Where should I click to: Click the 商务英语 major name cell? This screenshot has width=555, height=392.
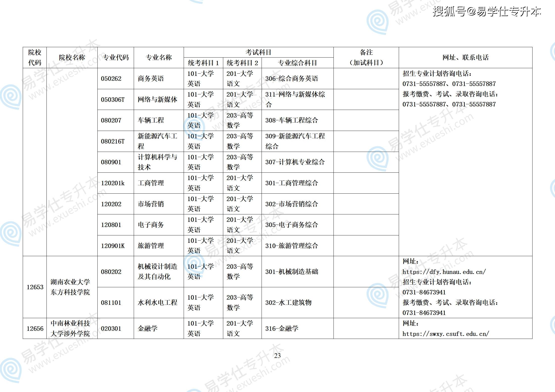point(159,79)
